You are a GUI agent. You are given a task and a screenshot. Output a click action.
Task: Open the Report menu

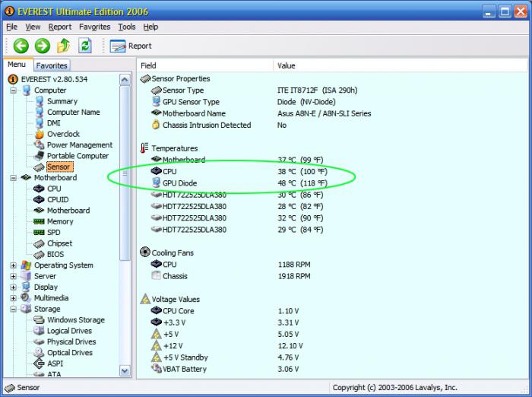pos(60,27)
